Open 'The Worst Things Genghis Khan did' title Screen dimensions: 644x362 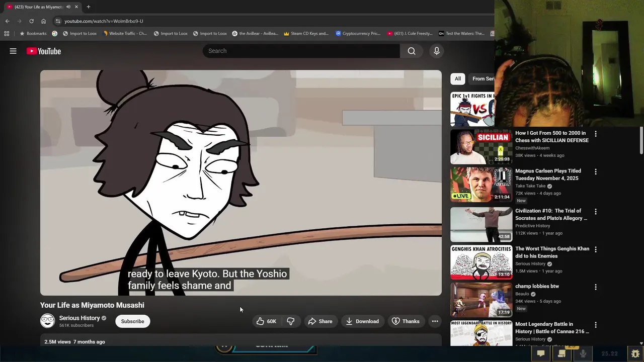pos(552,252)
